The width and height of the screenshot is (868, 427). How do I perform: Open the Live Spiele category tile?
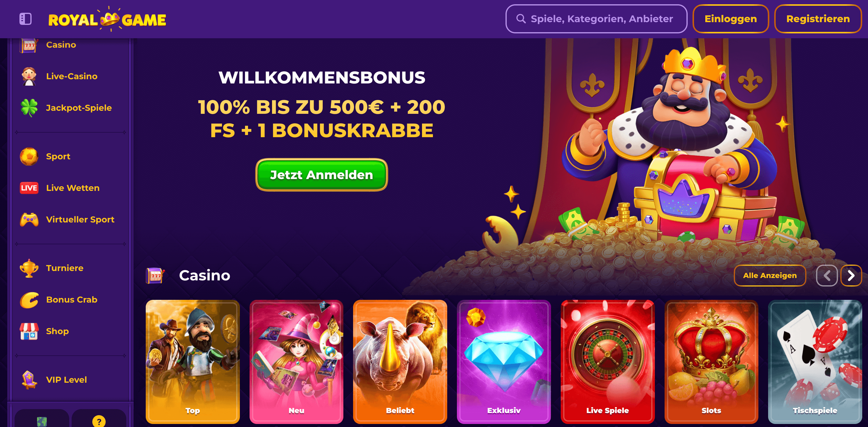click(x=607, y=362)
